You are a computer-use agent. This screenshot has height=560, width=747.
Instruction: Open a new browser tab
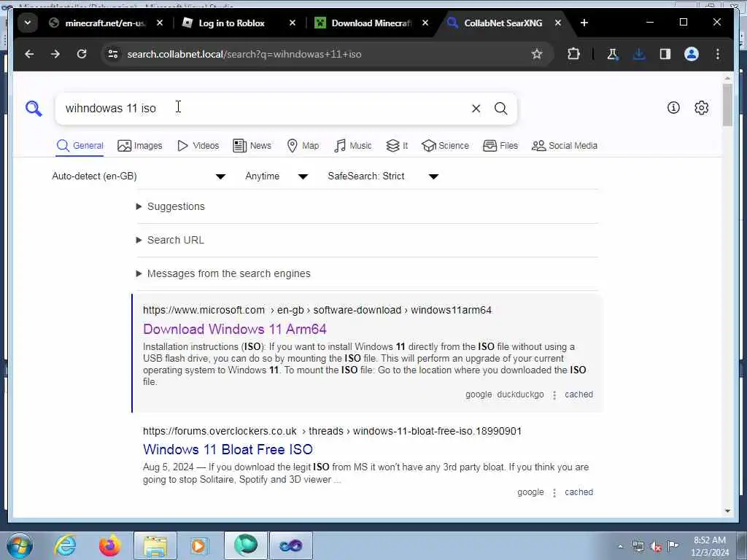point(584,23)
